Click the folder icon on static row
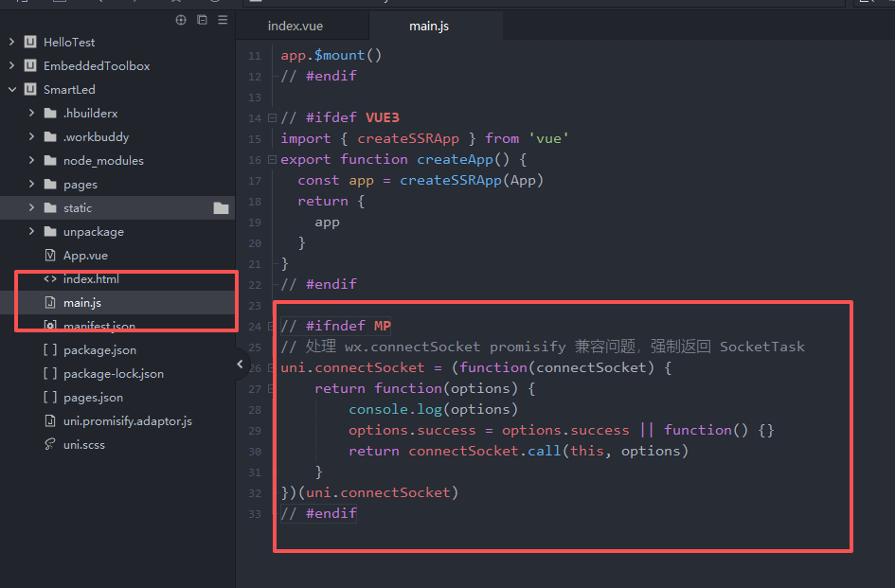 221,207
